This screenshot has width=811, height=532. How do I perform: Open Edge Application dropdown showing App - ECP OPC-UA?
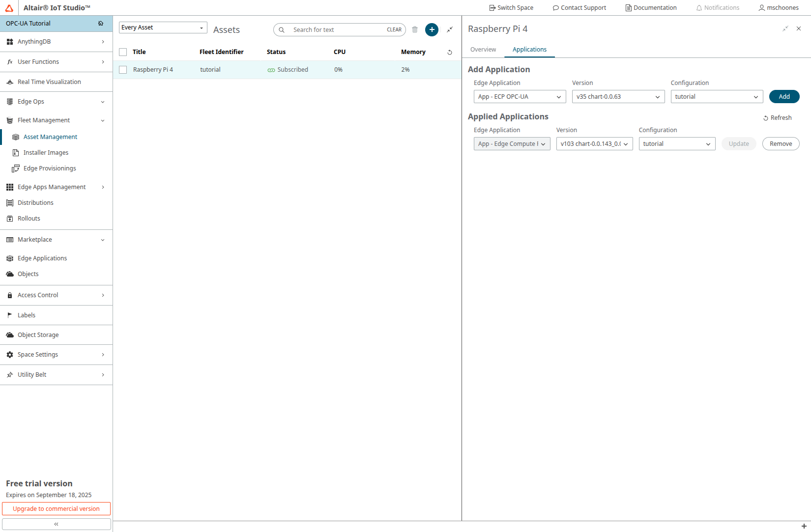point(520,97)
